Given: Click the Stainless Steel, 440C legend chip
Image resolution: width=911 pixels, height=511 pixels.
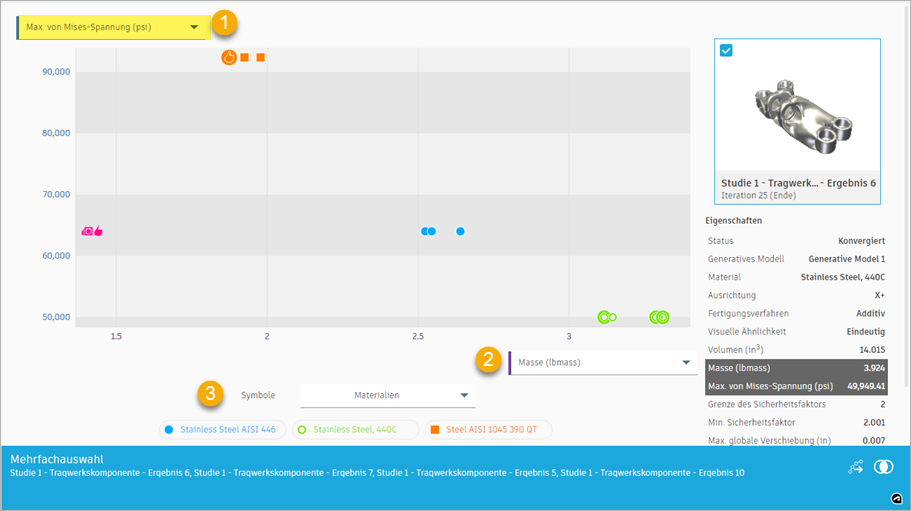Looking at the screenshot, I should pos(356,430).
